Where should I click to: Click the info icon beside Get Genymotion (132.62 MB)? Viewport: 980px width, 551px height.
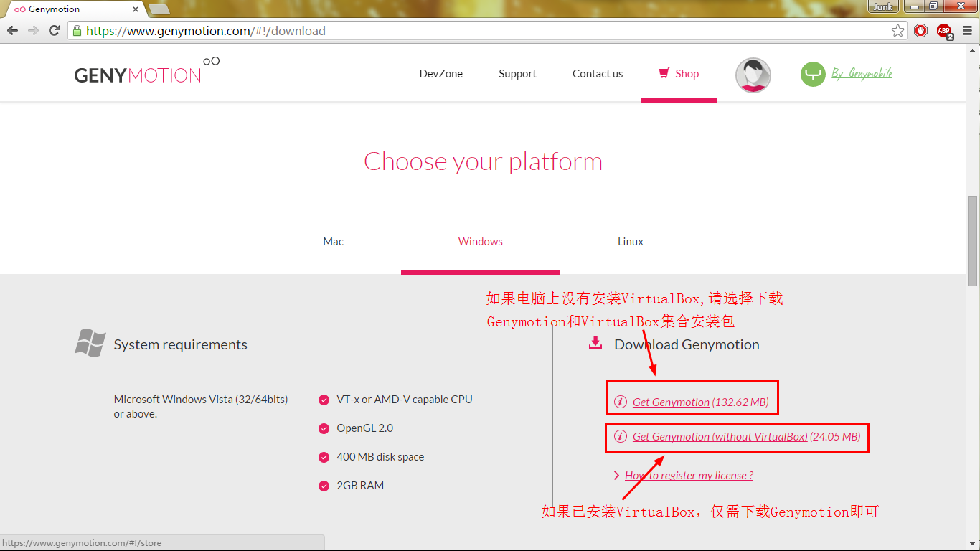tap(621, 402)
